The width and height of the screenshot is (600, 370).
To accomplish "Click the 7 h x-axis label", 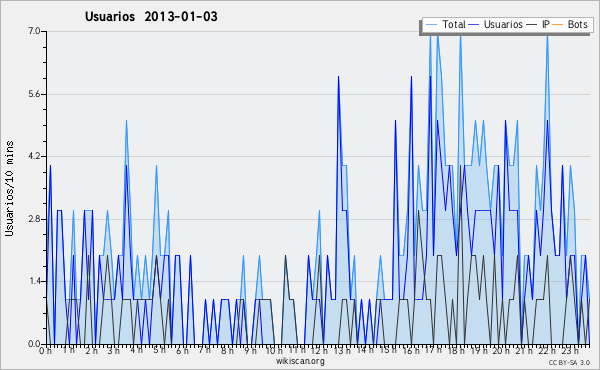I will tap(204, 350).
